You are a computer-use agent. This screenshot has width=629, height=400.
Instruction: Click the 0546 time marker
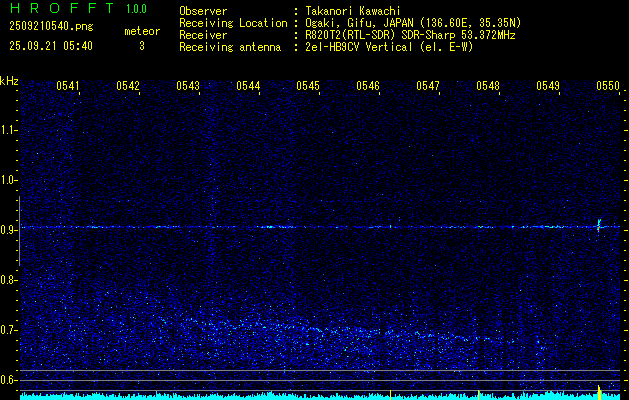click(368, 86)
